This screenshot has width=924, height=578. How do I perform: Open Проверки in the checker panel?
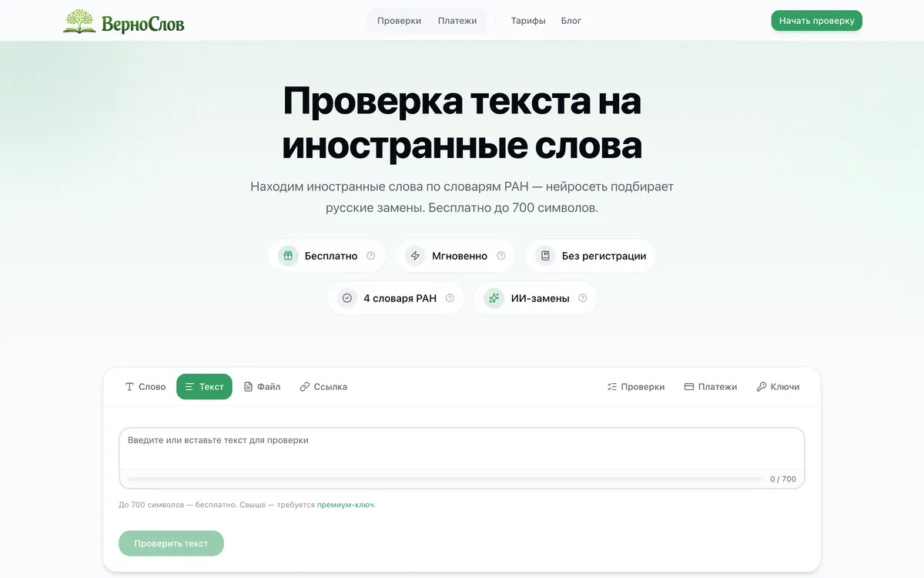tap(636, 387)
